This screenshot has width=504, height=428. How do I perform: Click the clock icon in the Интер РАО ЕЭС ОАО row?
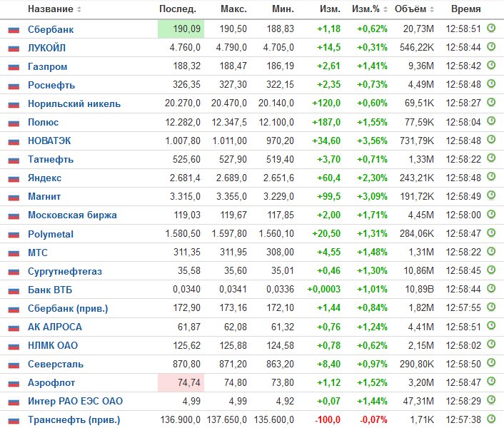(x=491, y=399)
